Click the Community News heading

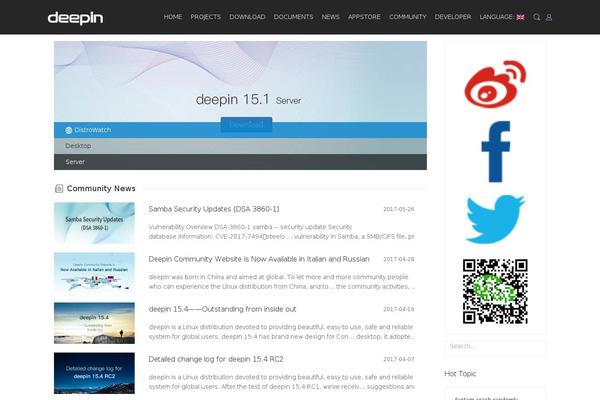[x=101, y=188]
